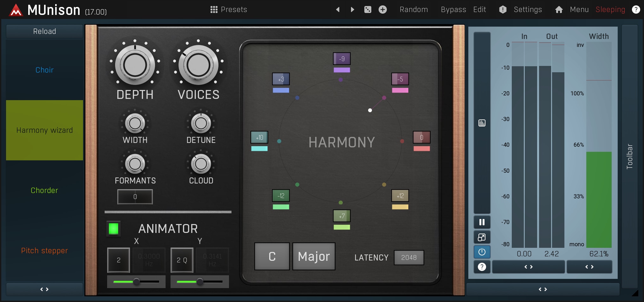
Task: Open the Major scale selector
Action: tap(314, 256)
